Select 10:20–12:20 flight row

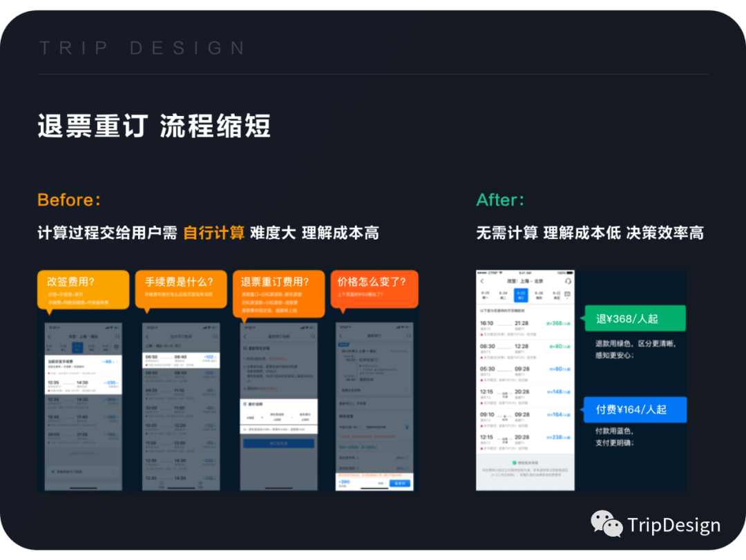point(181,427)
